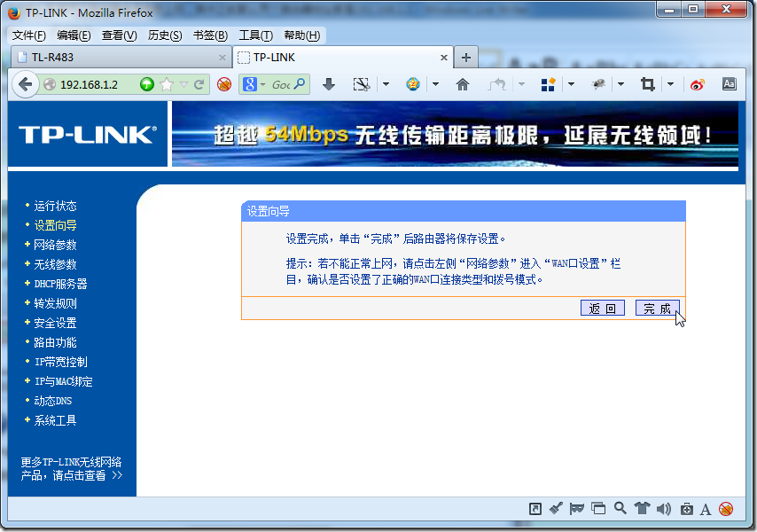Click the Aa text toolbar icon

pos(729,84)
